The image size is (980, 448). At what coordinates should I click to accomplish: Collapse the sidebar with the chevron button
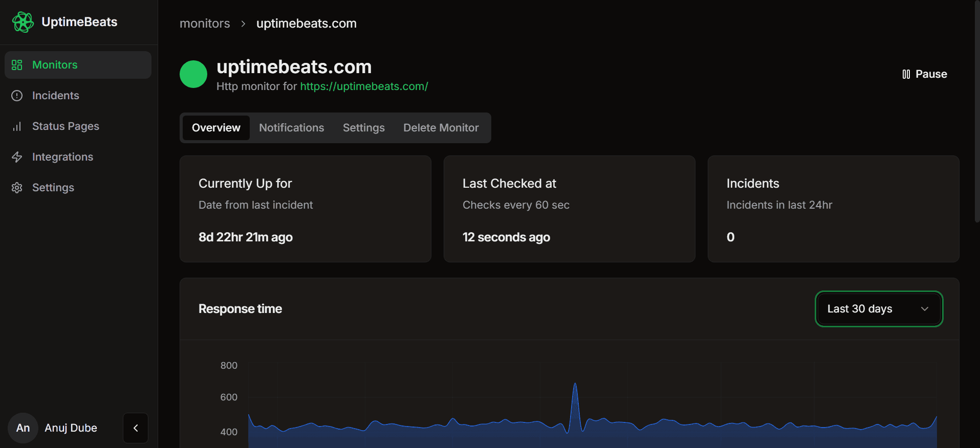point(136,428)
